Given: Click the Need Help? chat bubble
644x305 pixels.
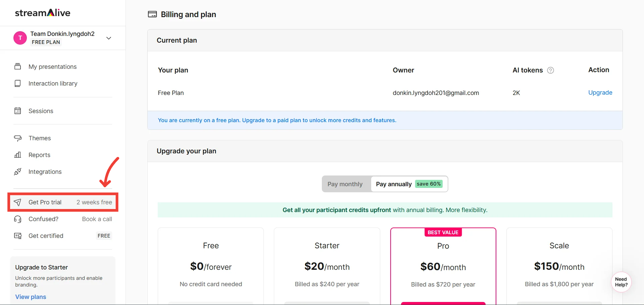Looking at the screenshot, I should coord(621,282).
